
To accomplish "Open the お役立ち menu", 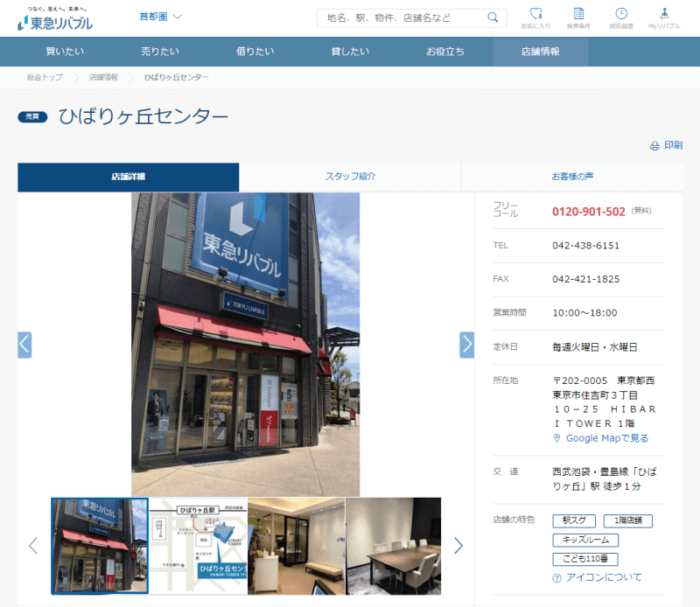I will click(x=446, y=52).
